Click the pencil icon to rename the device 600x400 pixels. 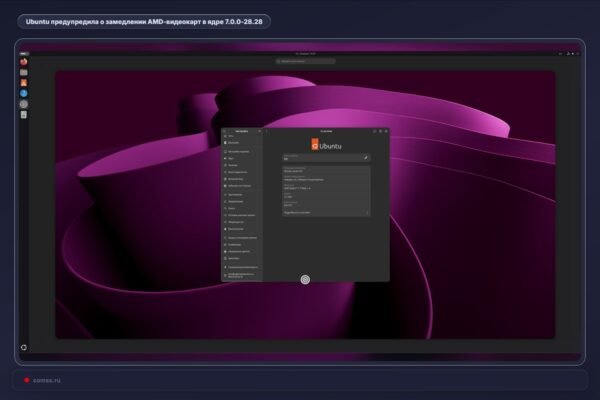[366, 158]
